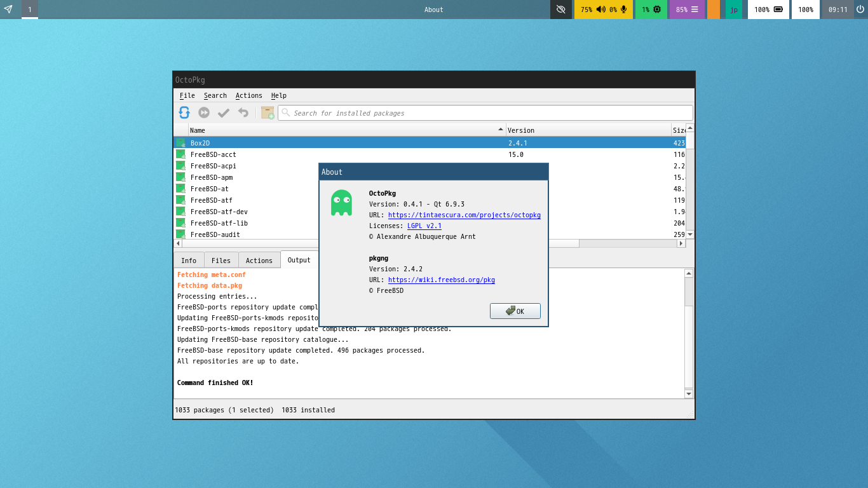The height and width of the screenshot is (488, 868).
Task: Click the FreeBSD-acct package status icon
Action: point(180,154)
